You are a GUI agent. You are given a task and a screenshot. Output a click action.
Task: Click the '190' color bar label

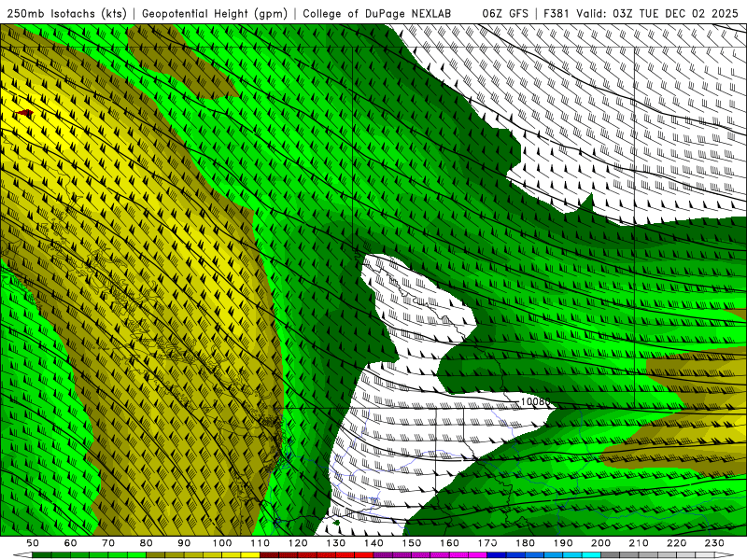[x=563, y=543]
